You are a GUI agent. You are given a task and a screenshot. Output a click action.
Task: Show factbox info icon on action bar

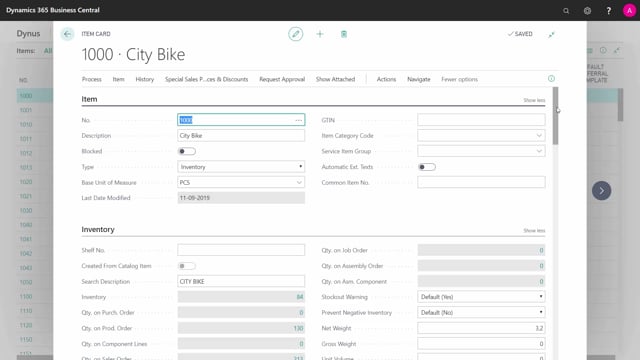[x=551, y=78]
